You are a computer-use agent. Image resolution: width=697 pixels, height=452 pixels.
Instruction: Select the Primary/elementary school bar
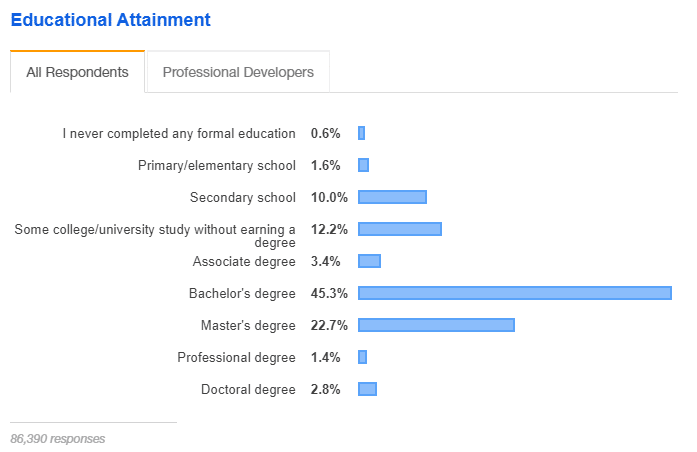point(363,165)
